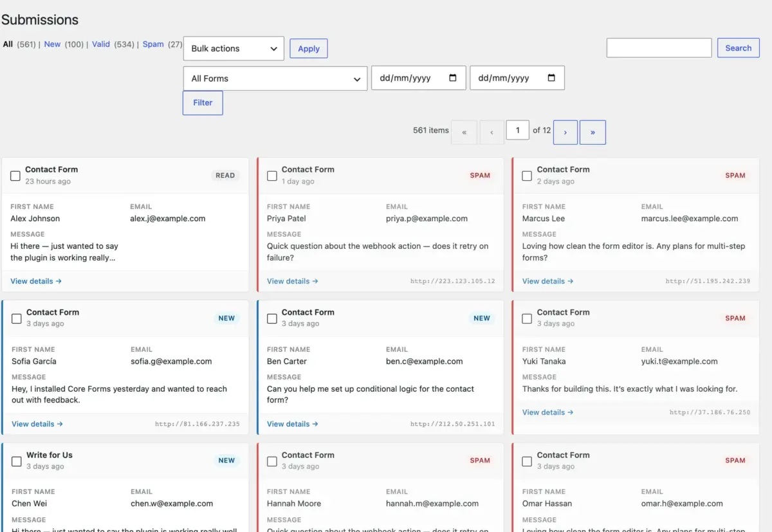Viewport: 772px width, 532px height.
Task: Jump to the last page arrow
Action: coord(593,132)
